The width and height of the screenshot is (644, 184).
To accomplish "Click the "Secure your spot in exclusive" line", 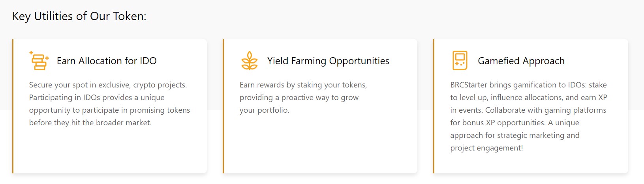I will click(x=108, y=85).
